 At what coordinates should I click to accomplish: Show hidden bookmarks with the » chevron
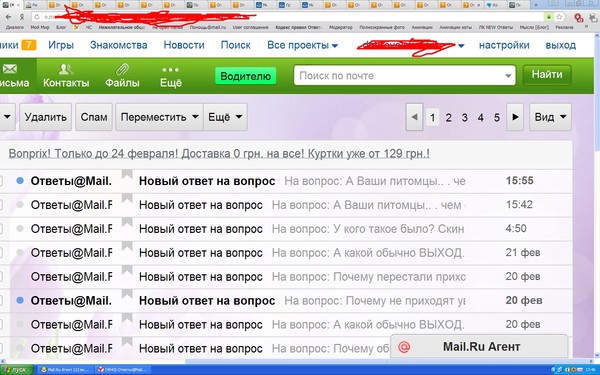coord(586,27)
